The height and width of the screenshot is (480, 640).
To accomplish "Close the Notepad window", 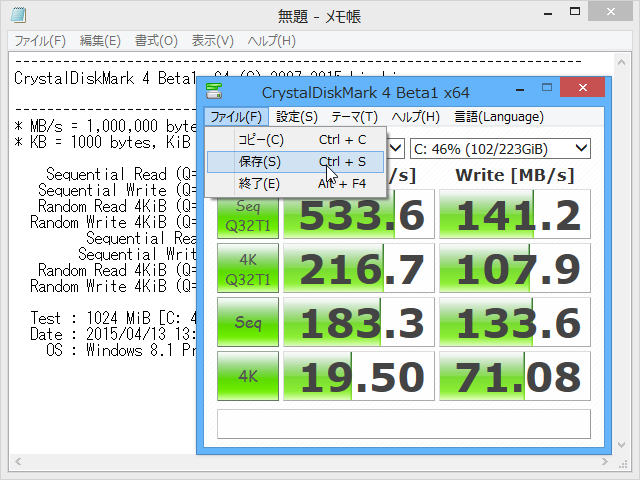I will pos(611,12).
